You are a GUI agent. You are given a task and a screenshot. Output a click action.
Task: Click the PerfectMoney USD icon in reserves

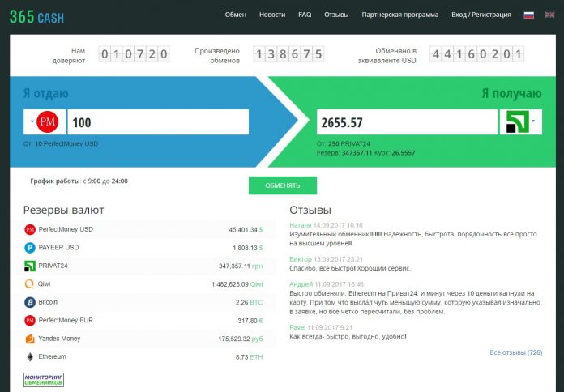tap(30, 229)
